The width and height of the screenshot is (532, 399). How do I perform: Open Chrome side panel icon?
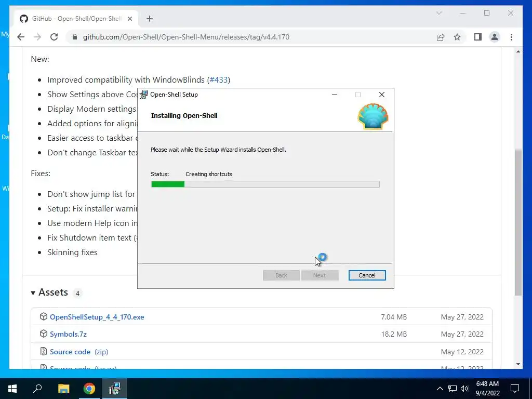coord(478,37)
